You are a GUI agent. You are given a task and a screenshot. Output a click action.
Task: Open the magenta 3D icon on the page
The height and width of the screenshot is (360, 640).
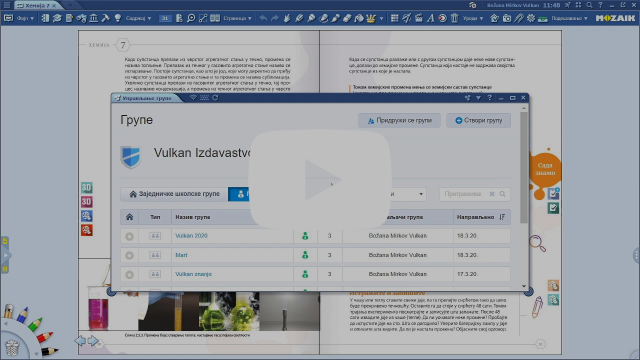coord(87,202)
